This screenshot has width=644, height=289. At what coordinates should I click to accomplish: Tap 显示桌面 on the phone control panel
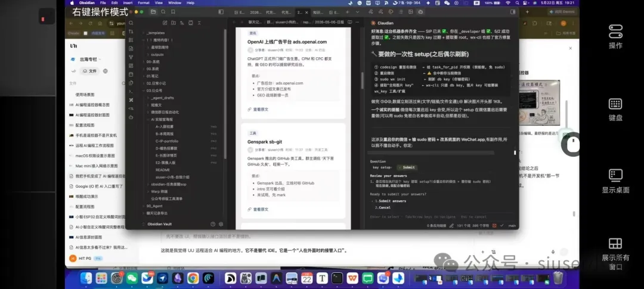(x=615, y=181)
